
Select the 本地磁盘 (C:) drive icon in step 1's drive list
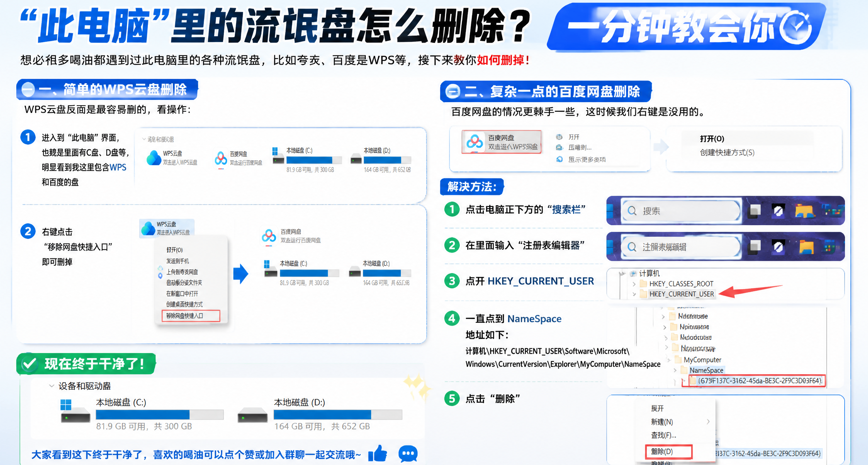coord(278,156)
